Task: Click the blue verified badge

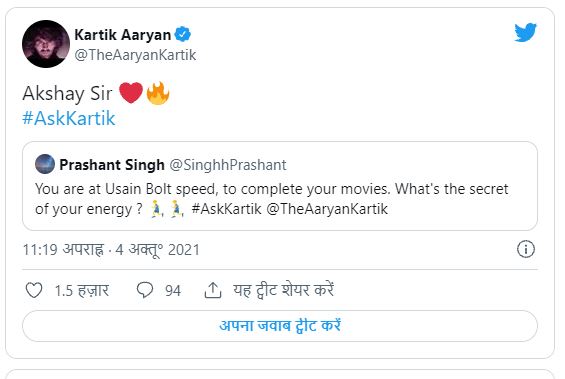Action: click(183, 34)
